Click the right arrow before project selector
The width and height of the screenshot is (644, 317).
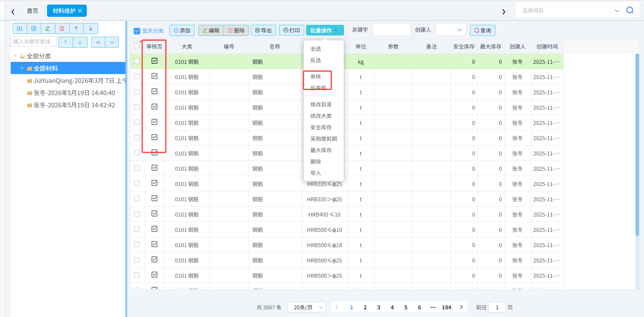click(504, 11)
